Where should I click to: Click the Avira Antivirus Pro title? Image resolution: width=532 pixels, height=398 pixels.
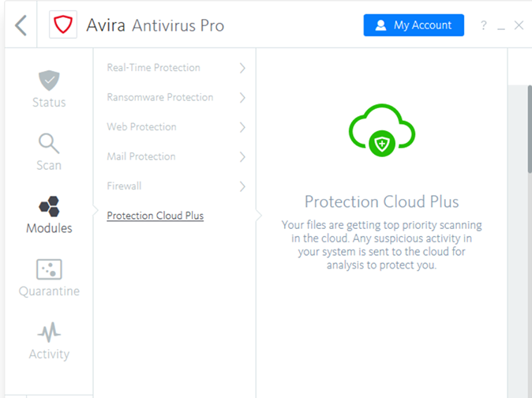click(155, 25)
